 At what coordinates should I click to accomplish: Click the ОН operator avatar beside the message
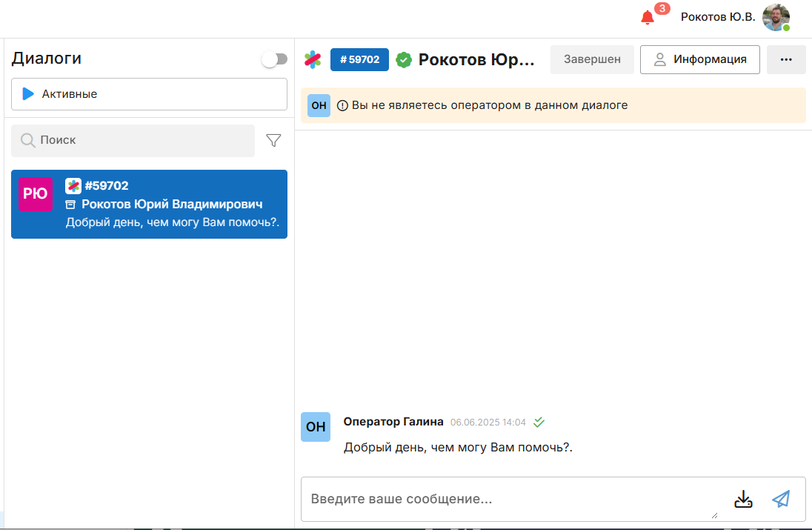tap(316, 427)
